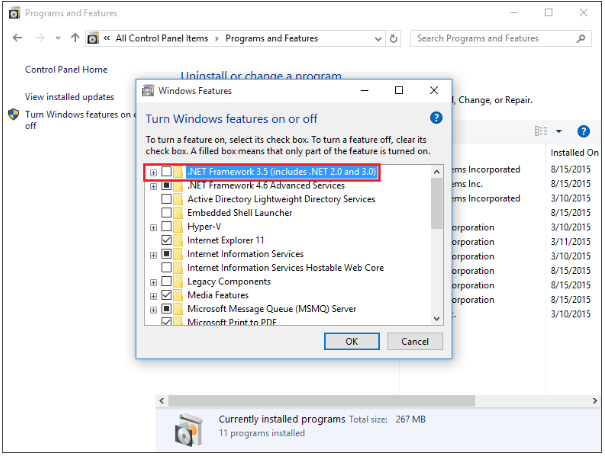The image size is (605, 458).
Task: Click right arrow of horizontal scrollbar
Action: point(595,401)
